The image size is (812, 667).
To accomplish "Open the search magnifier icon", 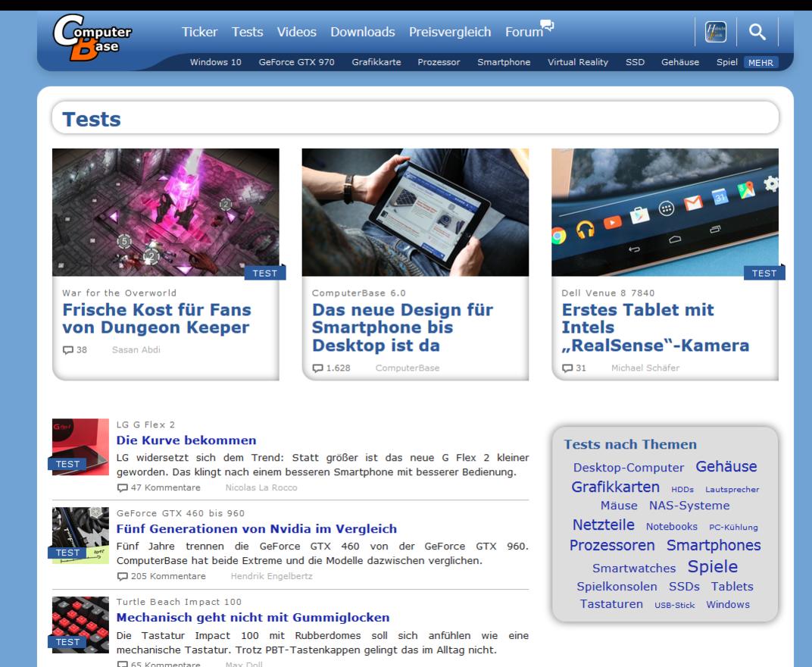I will coord(757,32).
